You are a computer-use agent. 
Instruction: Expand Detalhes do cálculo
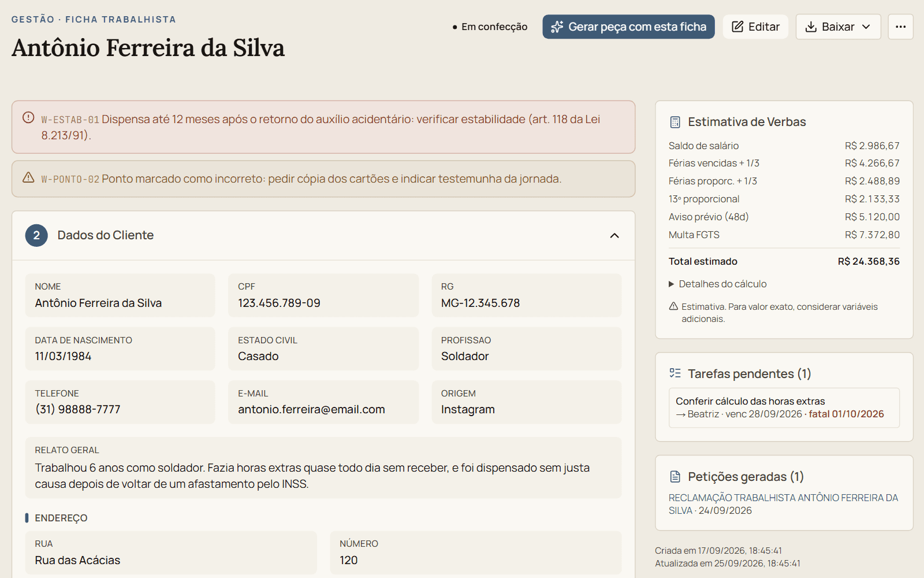pos(718,284)
